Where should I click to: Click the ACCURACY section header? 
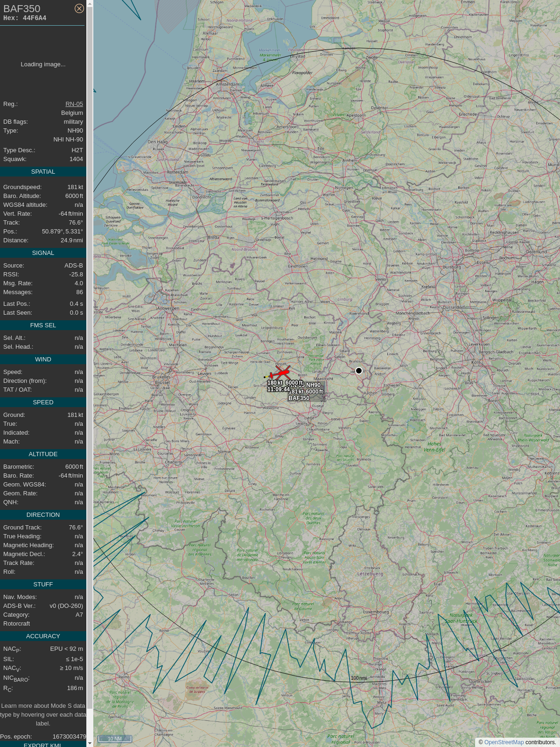point(43,636)
